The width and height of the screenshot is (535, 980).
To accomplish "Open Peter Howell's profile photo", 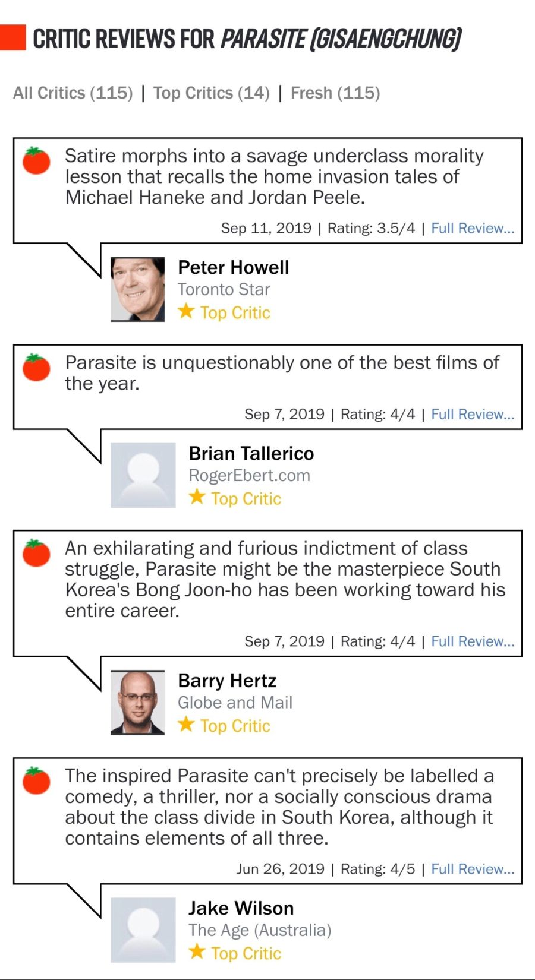I will 138,289.
